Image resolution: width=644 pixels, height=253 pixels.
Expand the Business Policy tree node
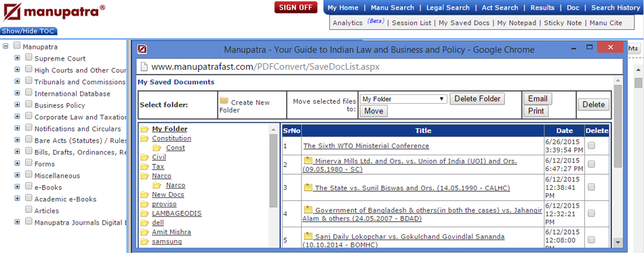point(17,104)
